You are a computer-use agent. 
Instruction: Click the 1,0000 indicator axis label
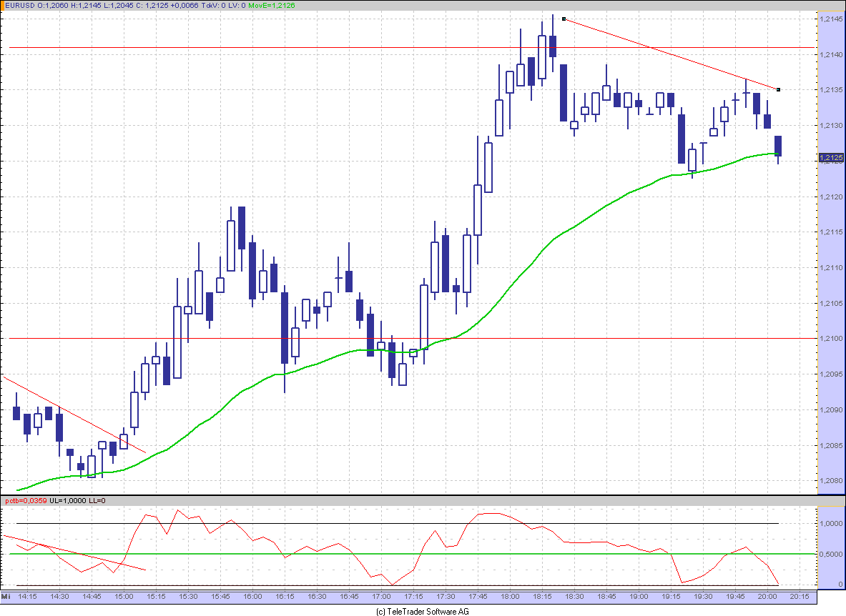coord(831,523)
